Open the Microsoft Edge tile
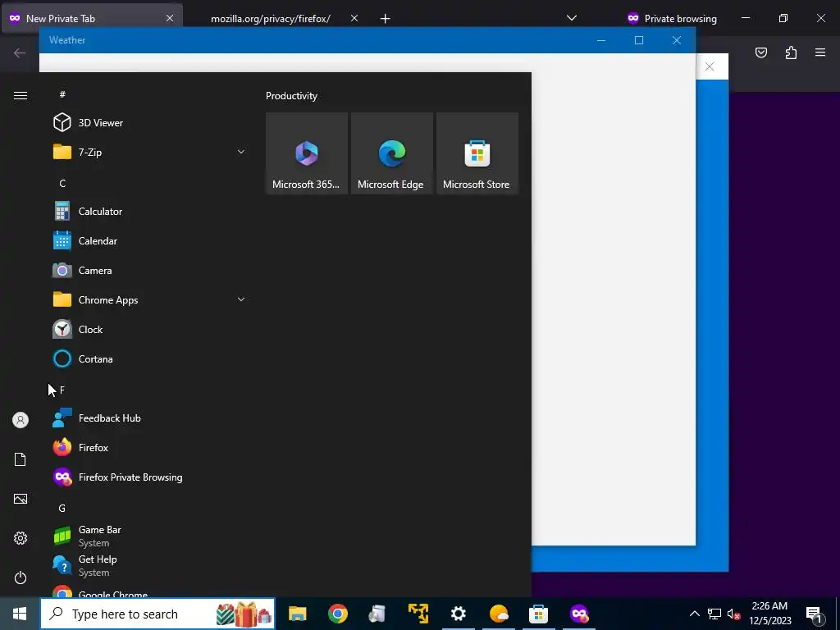840x630 pixels. (391, 153)
